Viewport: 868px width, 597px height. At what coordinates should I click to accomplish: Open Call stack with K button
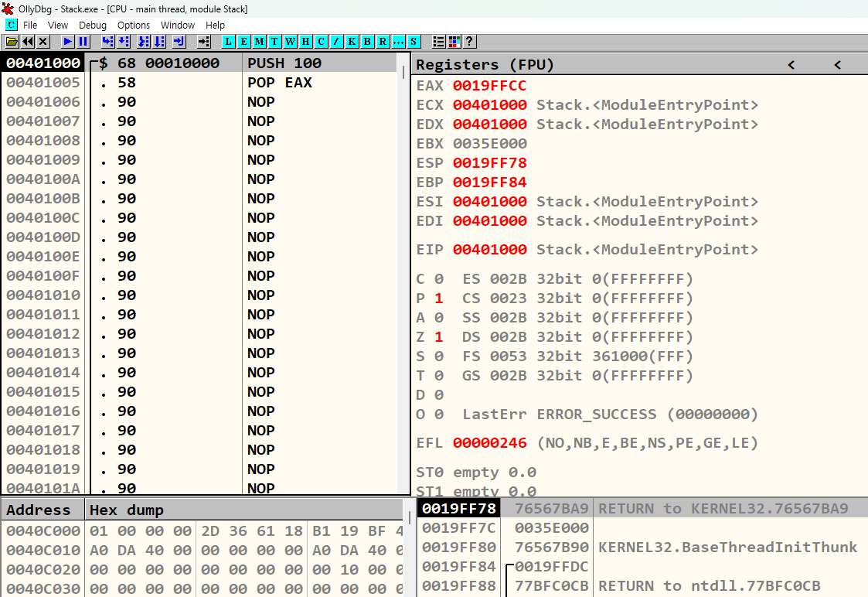352,41
